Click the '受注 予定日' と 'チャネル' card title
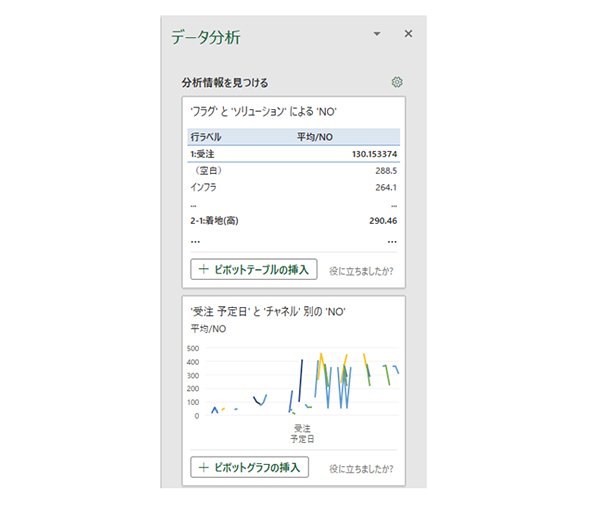This screenshot has width=590, height=506. (x=268, y=312)
